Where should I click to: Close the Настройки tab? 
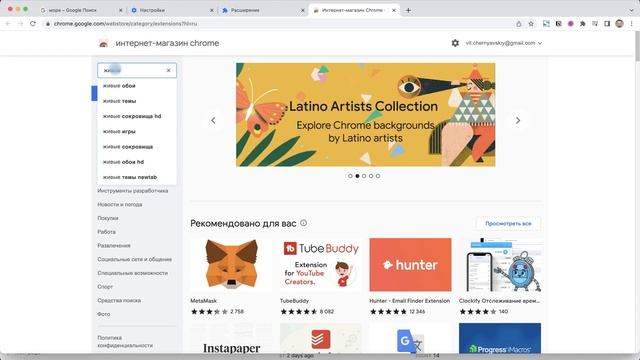point(212,10)
